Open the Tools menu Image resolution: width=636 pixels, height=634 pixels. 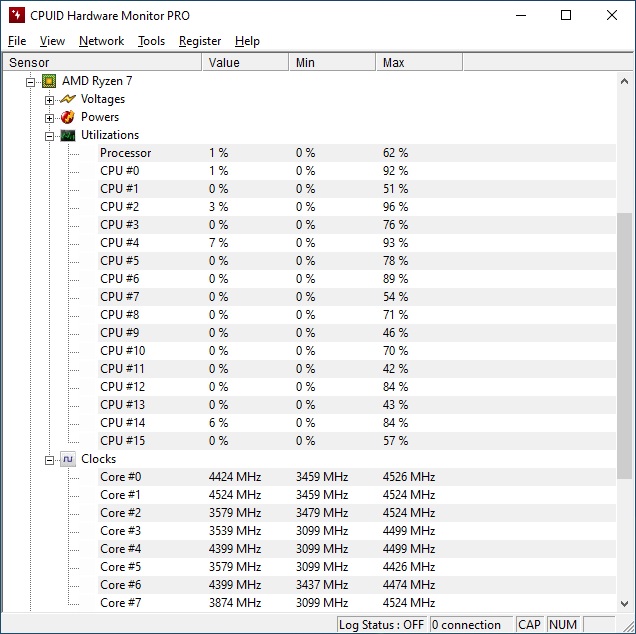[151, 41]
